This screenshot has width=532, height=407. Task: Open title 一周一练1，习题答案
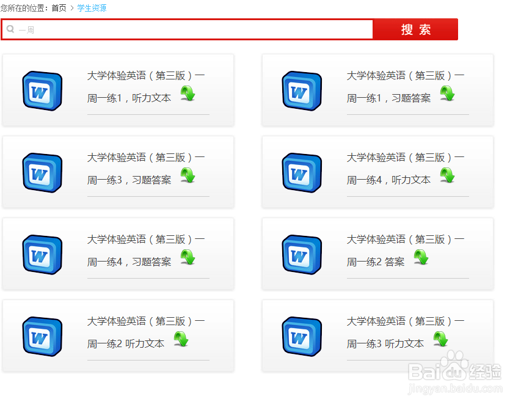pyautogui.click(x=406, y=87)
